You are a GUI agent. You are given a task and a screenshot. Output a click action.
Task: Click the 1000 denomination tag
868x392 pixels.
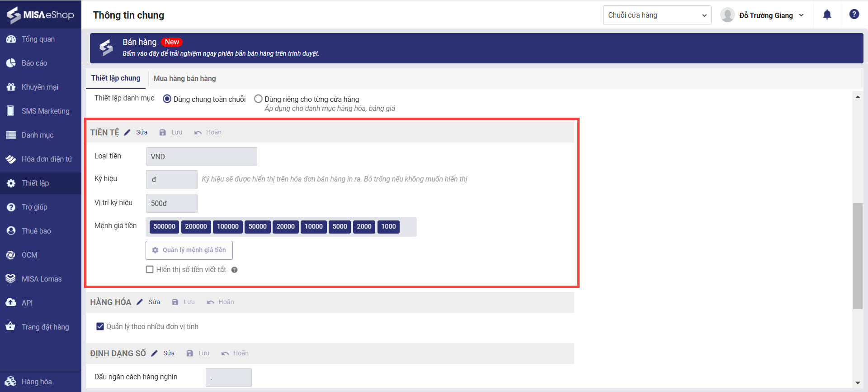[389, 227]
